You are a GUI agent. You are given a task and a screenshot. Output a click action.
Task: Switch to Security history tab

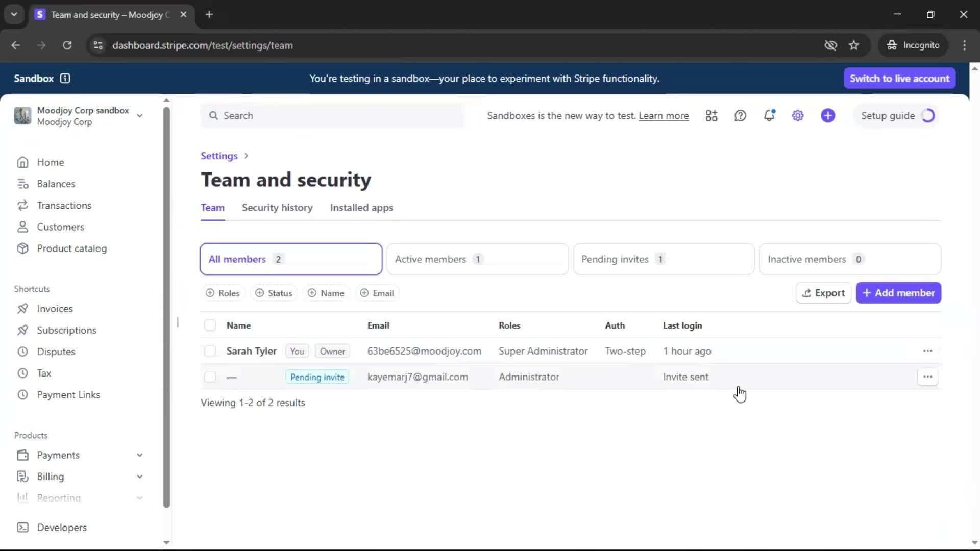(277, 208)
